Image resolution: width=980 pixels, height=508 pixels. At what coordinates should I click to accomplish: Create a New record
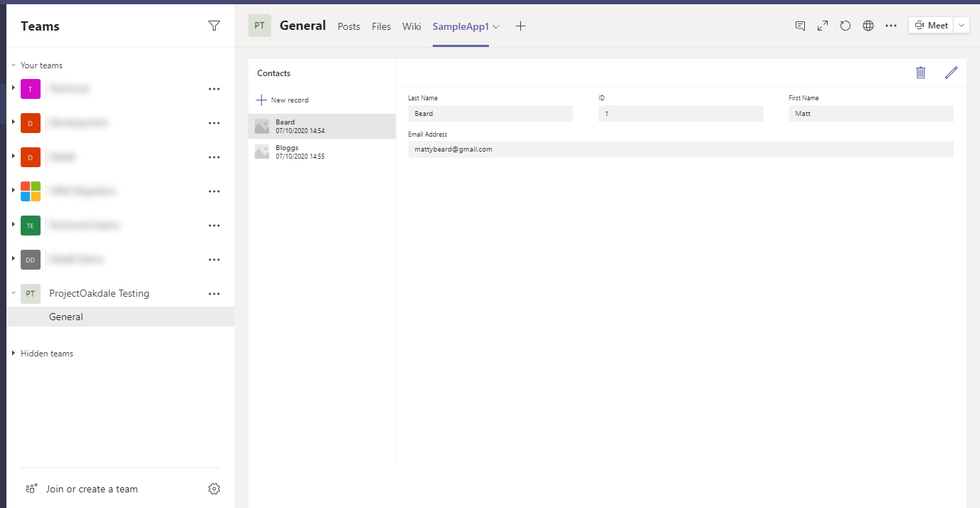click(283, 100)
